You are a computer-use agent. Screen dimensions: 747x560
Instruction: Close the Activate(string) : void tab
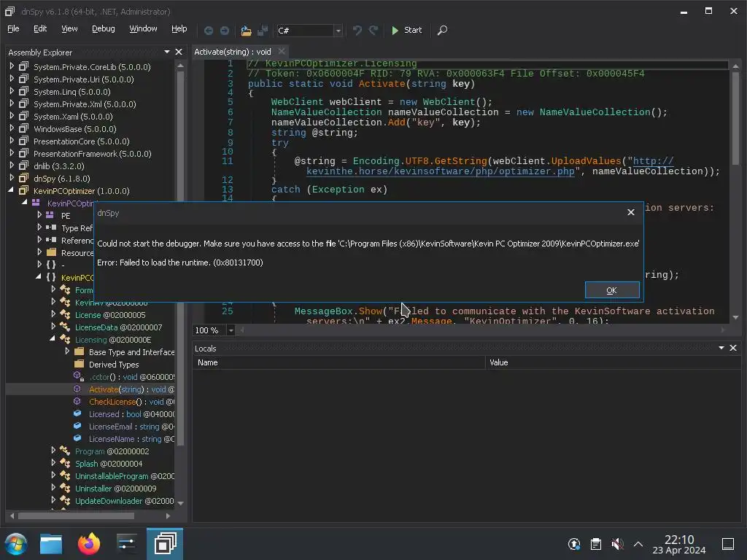click(x=282, y=52)
